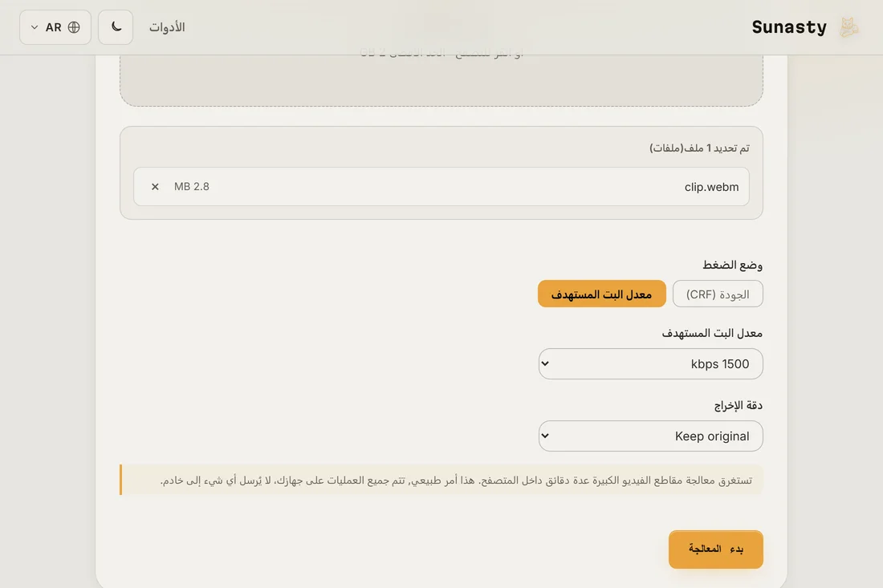The width and height of the screenshot is (883, 588).
Task: Open the 1500 kbps target bitrate dropdown
Action: (650, 363)
